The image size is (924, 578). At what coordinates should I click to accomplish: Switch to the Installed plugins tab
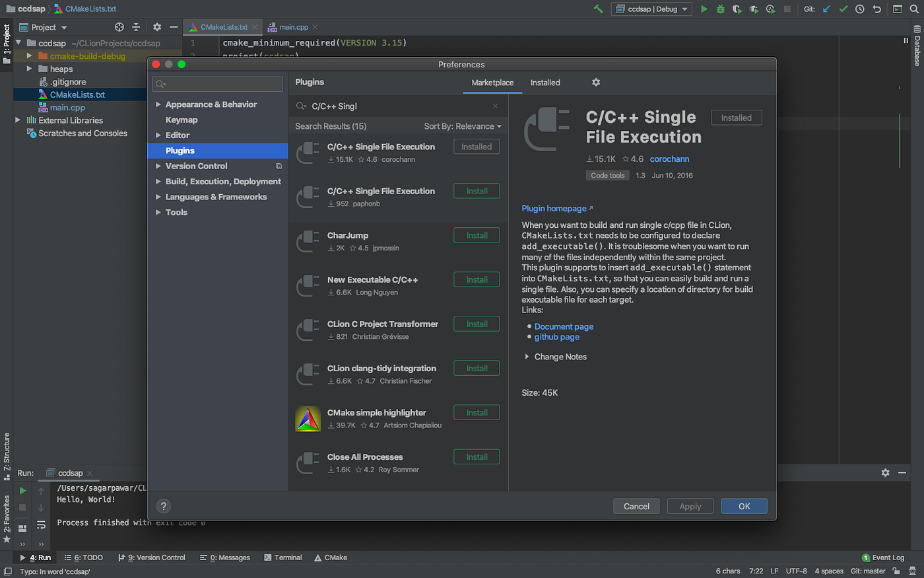pos(545,83)
